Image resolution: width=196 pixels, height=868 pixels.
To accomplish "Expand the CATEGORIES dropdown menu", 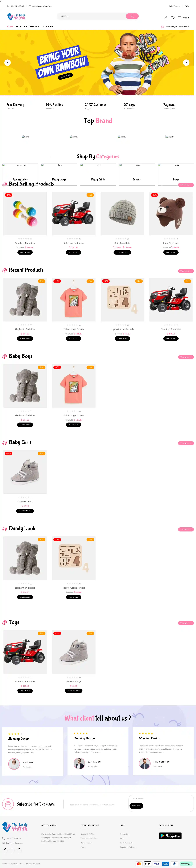I will [x=31, y=27].
